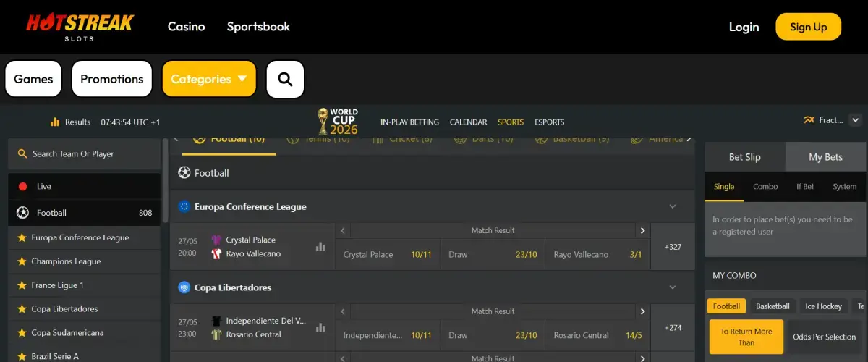This screenshot has height=362, width=868.
Task: Click the Sign Up button
Action: [809, 27]
